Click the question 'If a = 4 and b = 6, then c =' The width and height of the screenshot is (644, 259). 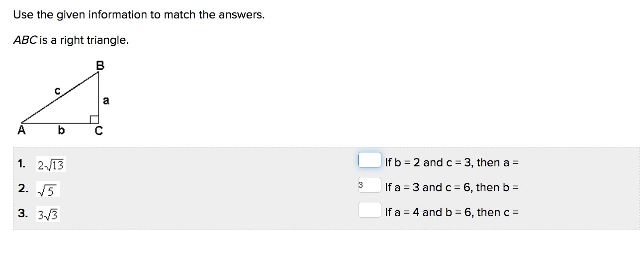pos(452,212)
